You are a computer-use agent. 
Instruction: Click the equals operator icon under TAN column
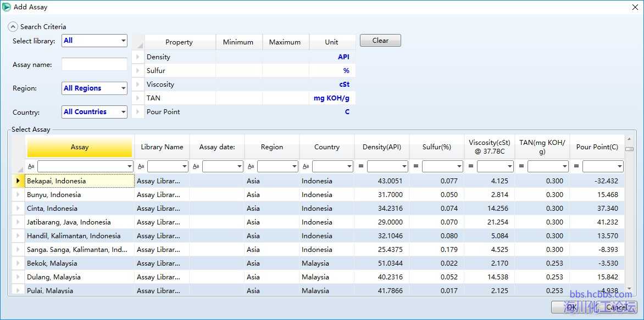[521, 166]
